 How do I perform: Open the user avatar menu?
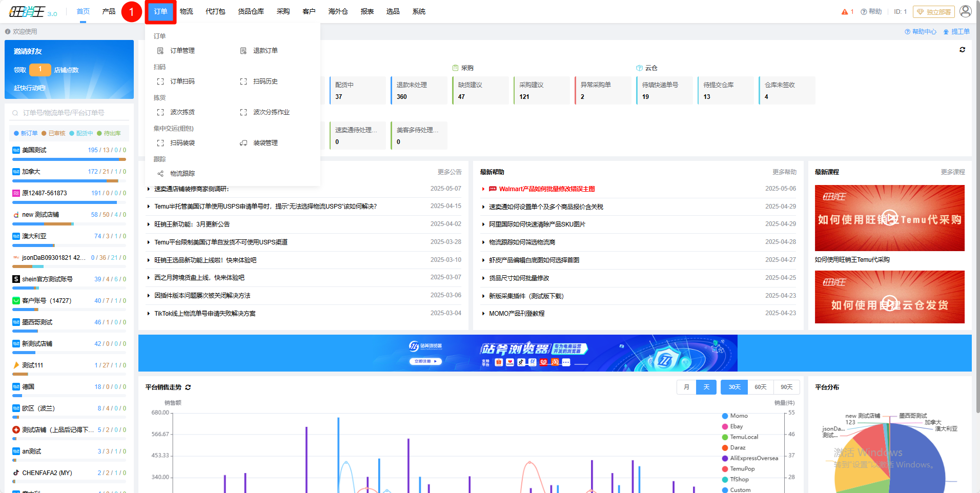[x=966, y=11]
